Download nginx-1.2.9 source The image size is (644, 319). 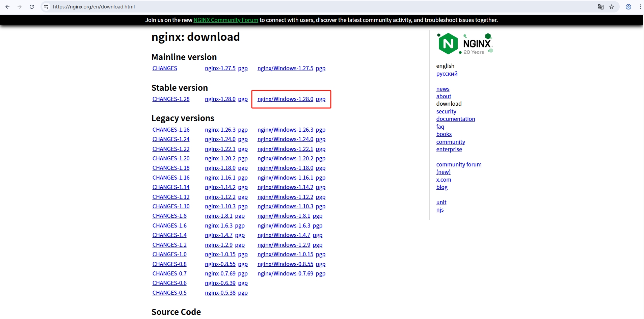219,245
